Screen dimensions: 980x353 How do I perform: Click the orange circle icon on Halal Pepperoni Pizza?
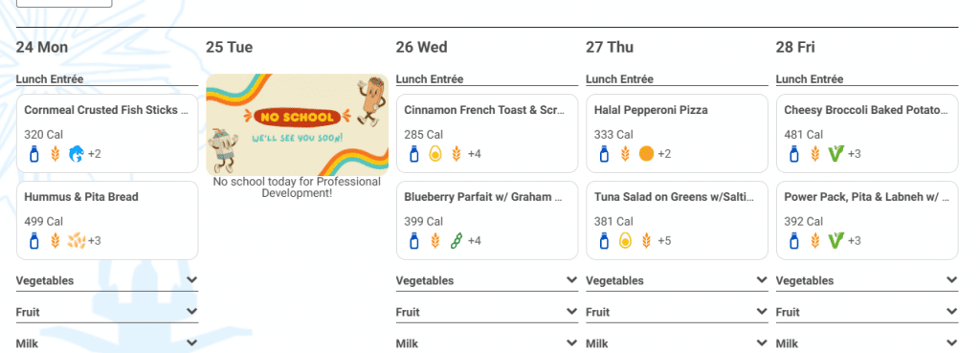(646, 154)
